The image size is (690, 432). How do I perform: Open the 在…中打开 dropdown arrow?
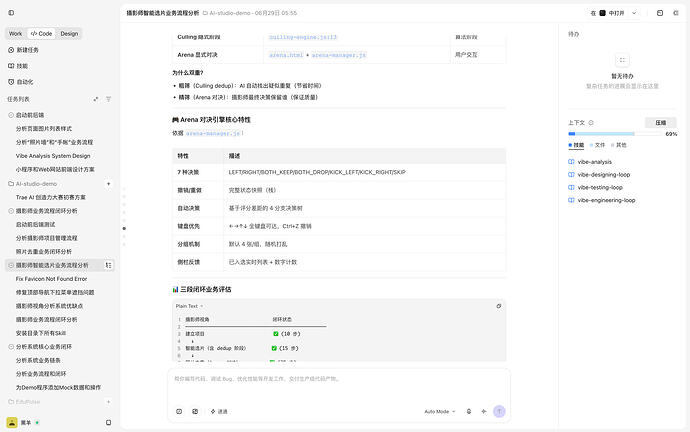[x=634, y=13]
